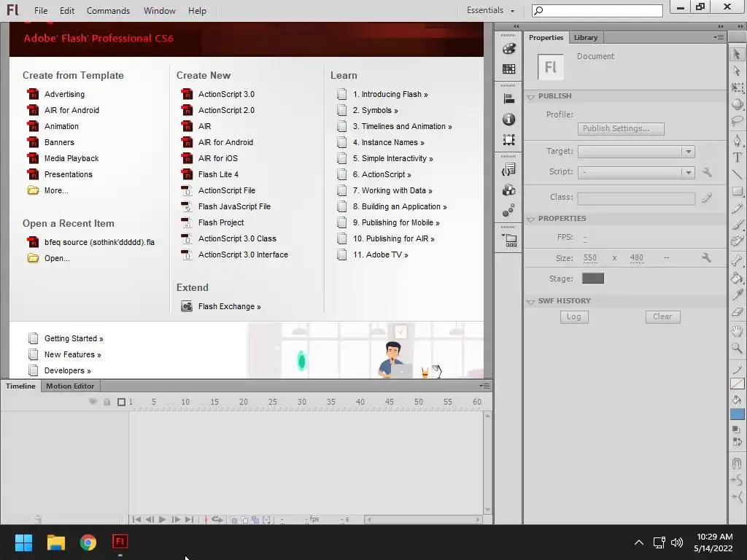Select the Line tool
747x560 pixels.
tap(737, 174)
